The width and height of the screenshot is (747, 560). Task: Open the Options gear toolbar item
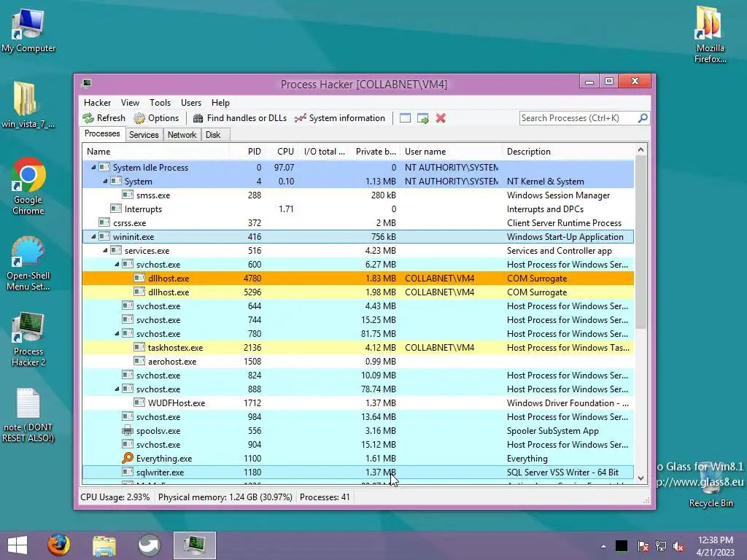156,118
